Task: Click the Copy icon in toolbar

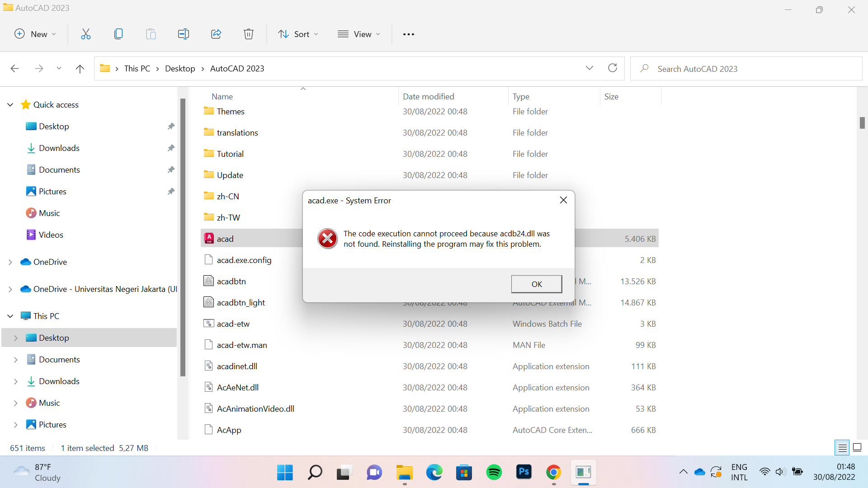Action: click(118, 34)
